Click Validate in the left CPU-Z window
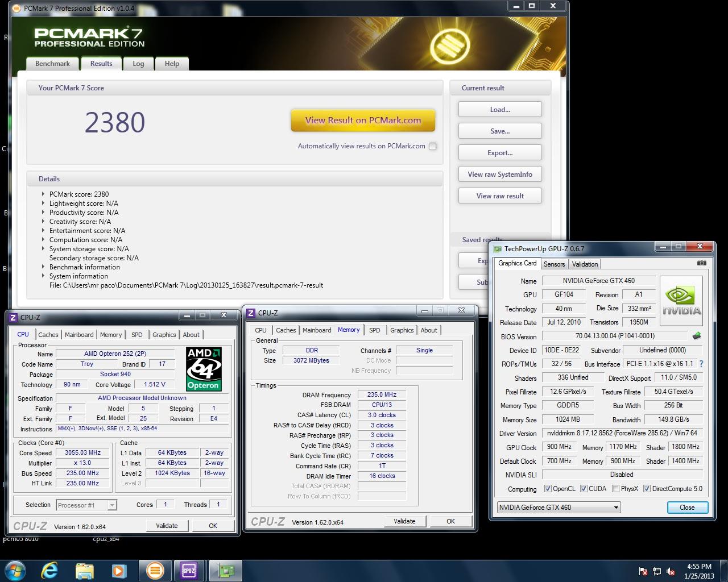This screenshot has height=582, width=728. pos(167,526)
